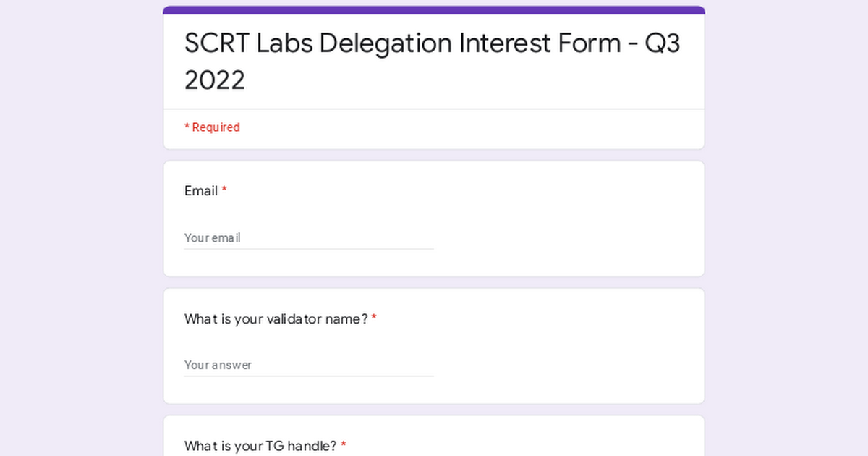Screen dimensions: 868x456
Task: Click the "What is your validator name?" label
Action: 276,319
